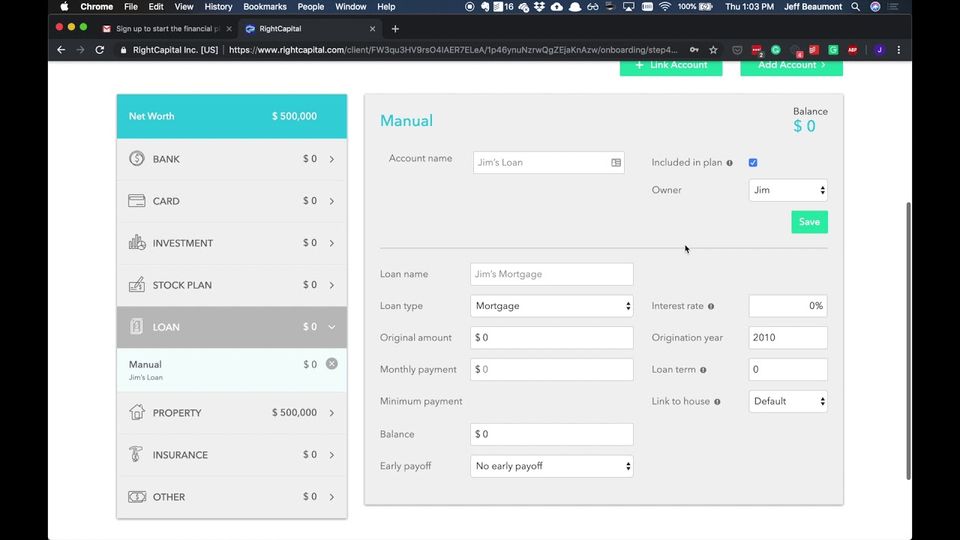960x540 pixels.
Task: Expand the Bank category chevron
Action: pyautogui.click(x=332, y=159)
